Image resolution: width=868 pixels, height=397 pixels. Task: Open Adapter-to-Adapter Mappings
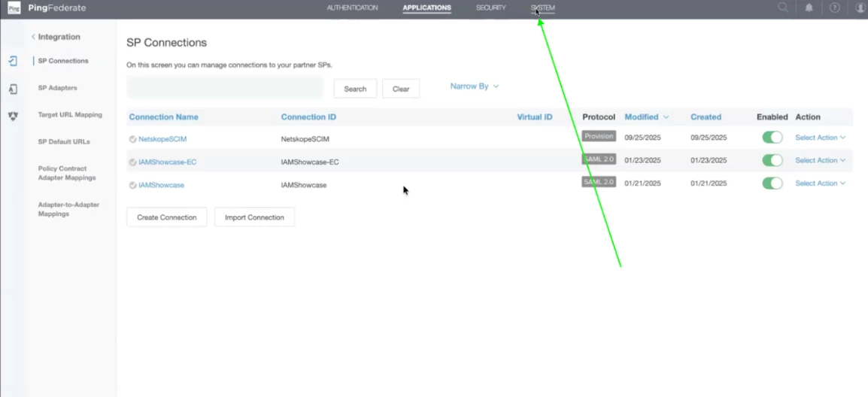pos(68,209)
